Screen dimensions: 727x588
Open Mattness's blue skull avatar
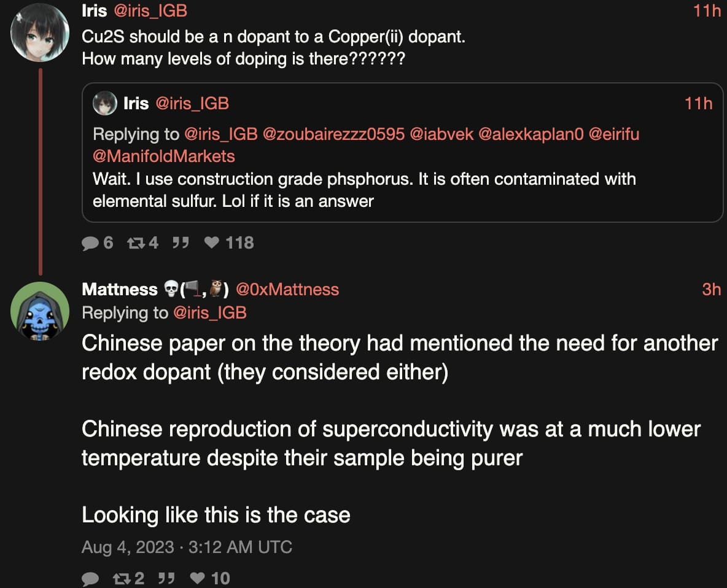point(40,311)
